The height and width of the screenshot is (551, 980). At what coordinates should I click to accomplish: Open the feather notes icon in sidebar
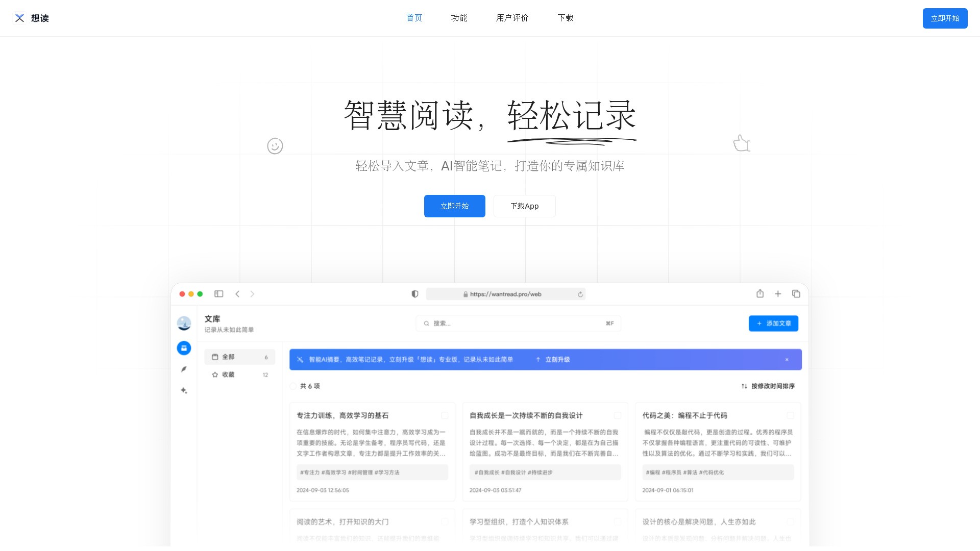[x=184, y=369]
